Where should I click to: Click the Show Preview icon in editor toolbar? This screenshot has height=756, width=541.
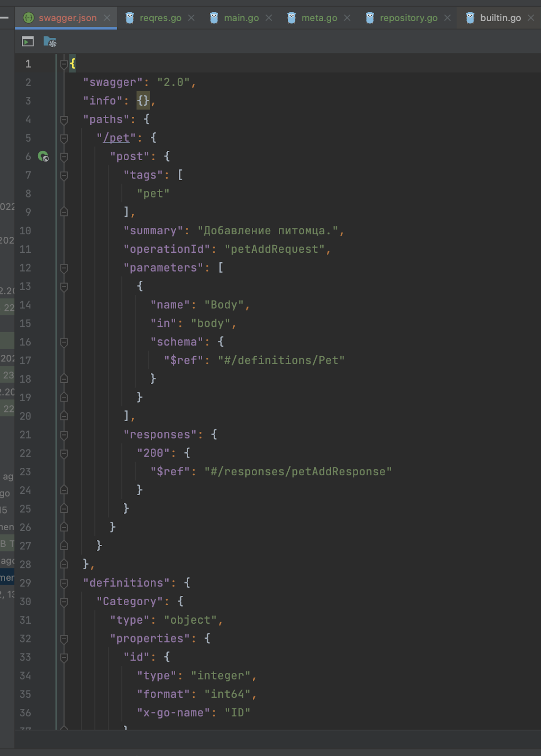28,42
